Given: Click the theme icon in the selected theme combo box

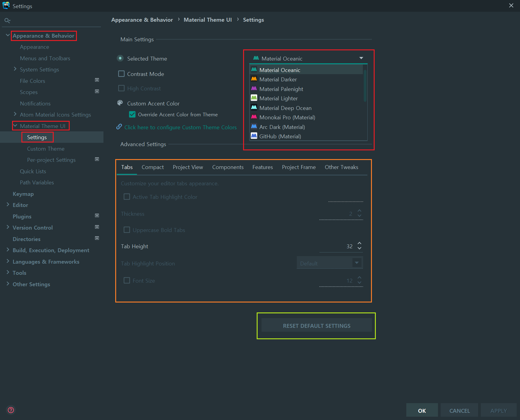Looking at the screenshot, I should pyautogui.click(x=256, y=58).
